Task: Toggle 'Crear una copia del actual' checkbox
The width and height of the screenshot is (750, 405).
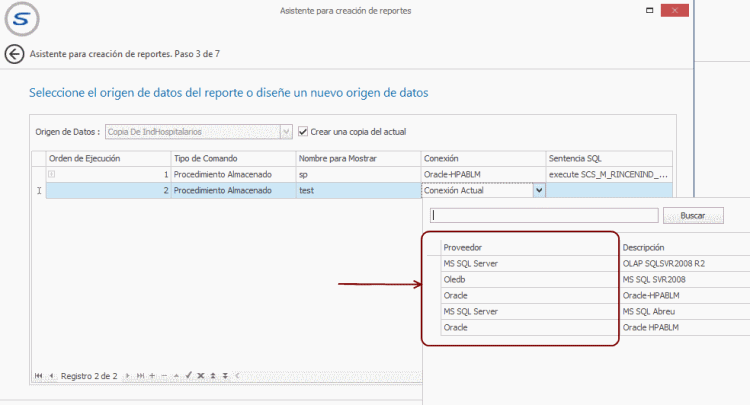Action: 304,131
